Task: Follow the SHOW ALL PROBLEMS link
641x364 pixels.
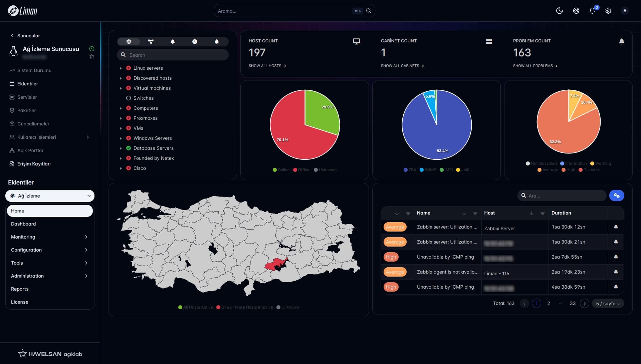Action: [x=535, y=66]
